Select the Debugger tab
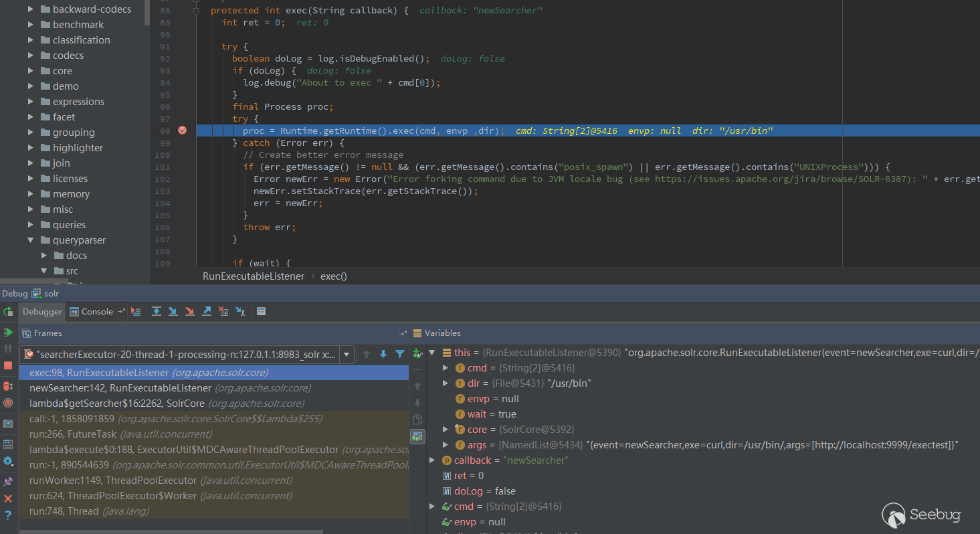Viewport: 980px width, 534px height. tap(42, 312)
